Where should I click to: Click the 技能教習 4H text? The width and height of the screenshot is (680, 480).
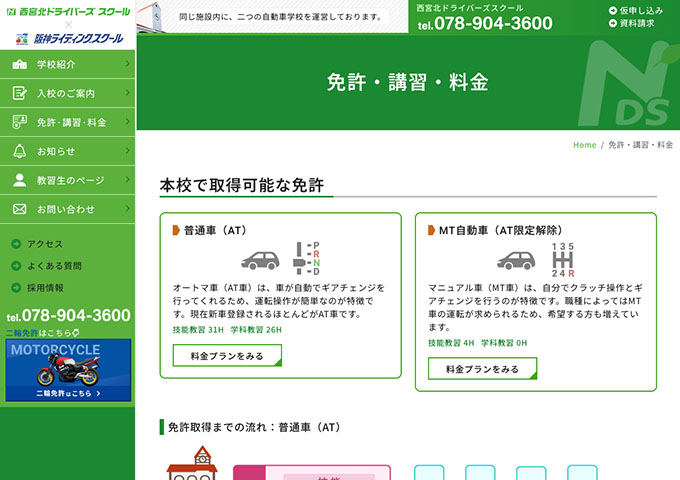451,343
